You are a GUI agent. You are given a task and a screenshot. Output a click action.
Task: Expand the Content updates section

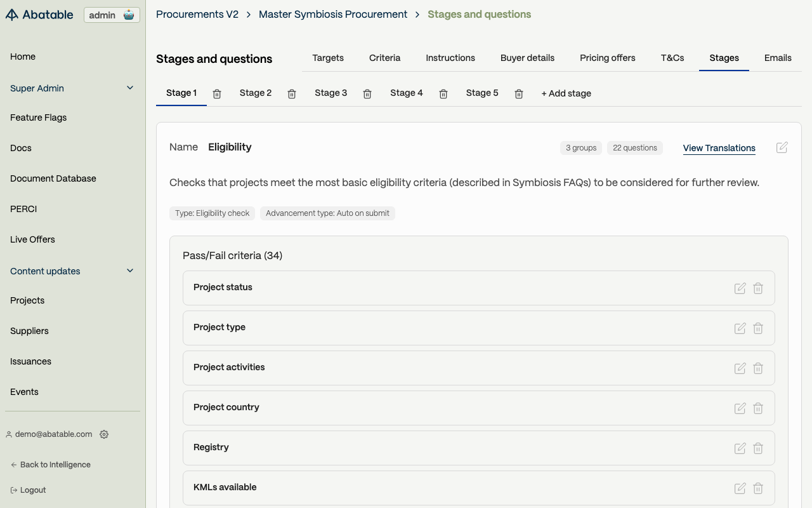coord(130,271)
